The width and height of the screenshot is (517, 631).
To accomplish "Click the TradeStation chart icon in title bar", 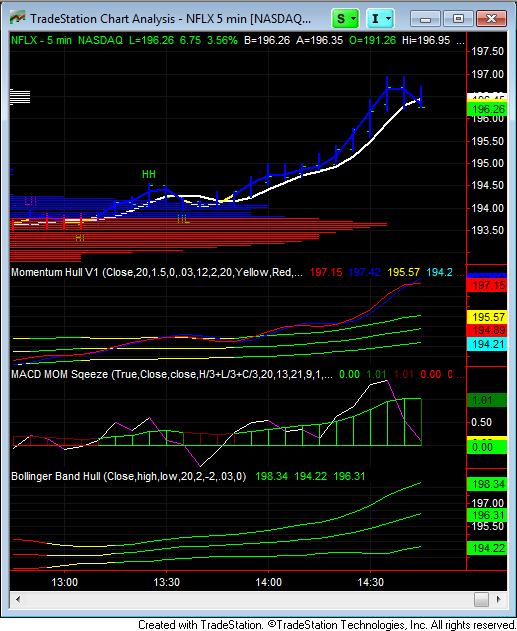I will coord(18,19).
